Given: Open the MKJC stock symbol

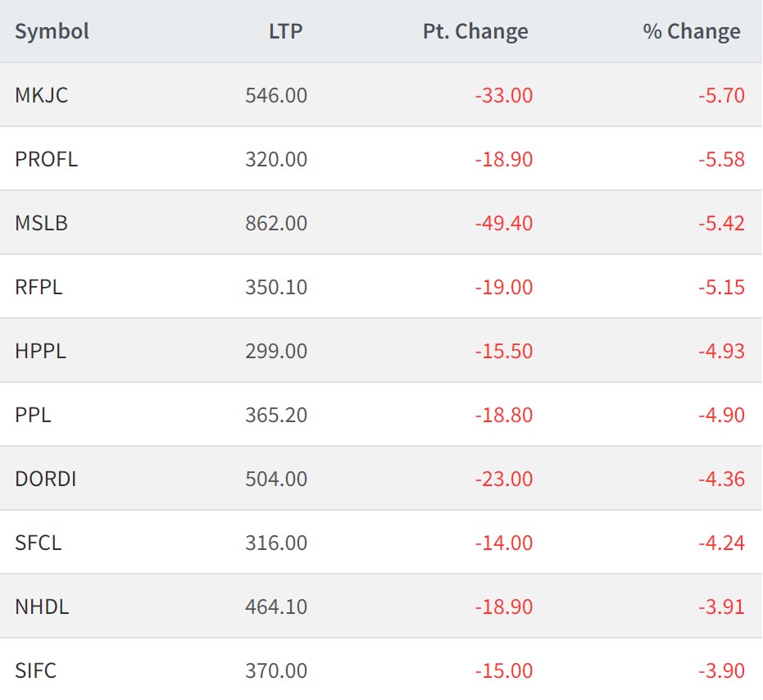Looking at the screenshot, I should pos(42,95).
